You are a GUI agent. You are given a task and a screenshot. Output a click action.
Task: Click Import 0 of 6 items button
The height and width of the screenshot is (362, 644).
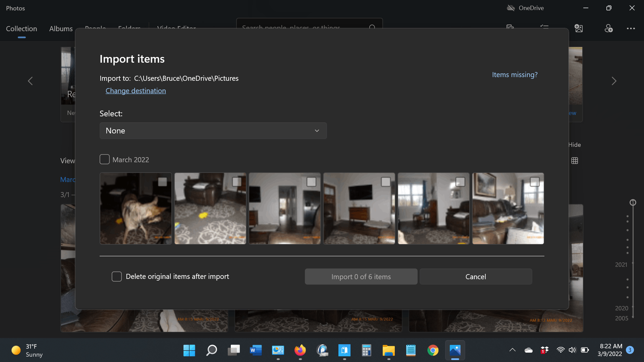(361, 276)
